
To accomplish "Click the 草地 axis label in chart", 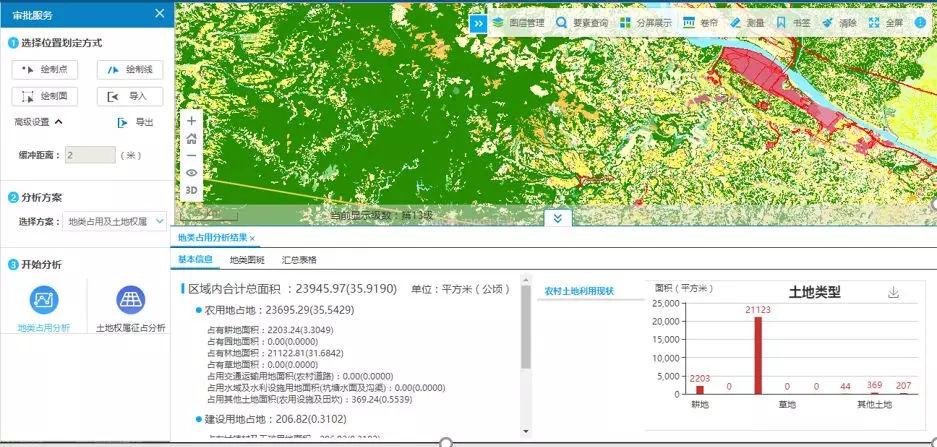I will tap(787, 405).
